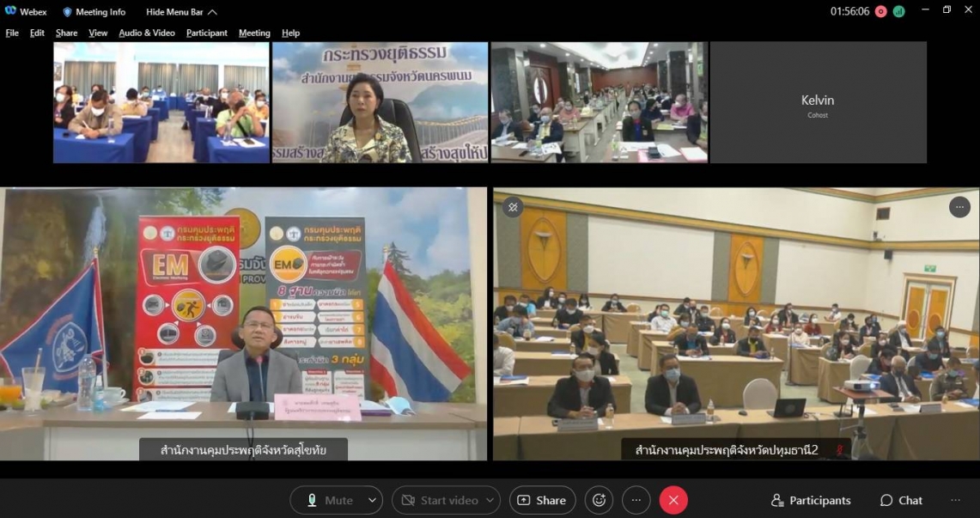Click the red leave meeting button
The height and width of the screenshot is (518, 980).
coord(673,501)
